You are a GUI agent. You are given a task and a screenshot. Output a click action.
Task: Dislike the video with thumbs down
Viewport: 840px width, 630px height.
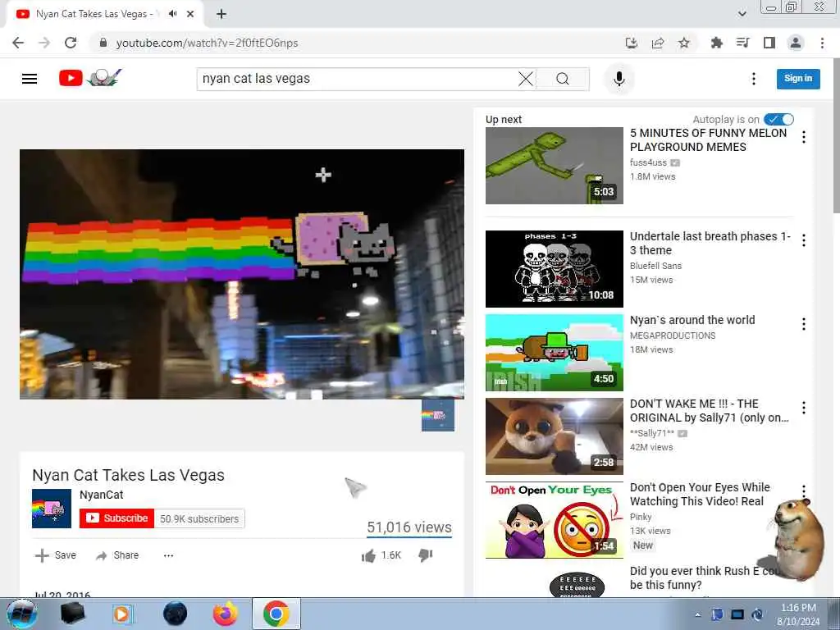coord(426,555)
